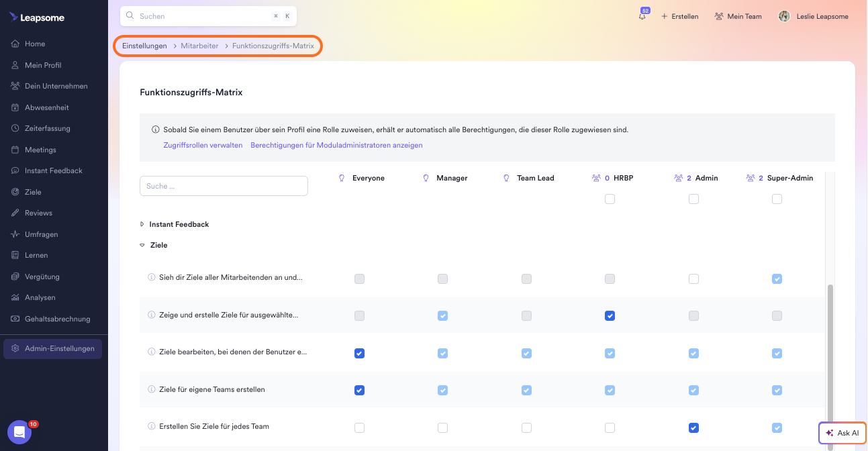Click the Erstellen plus button
Image resolution: width=868 pixels, height=451 pixels.
[679, 16]
